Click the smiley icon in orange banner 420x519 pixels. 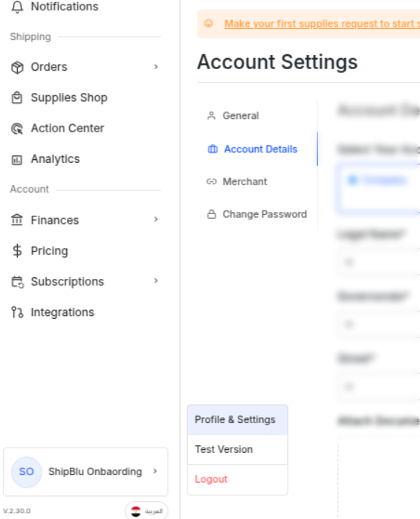[208, 24]
